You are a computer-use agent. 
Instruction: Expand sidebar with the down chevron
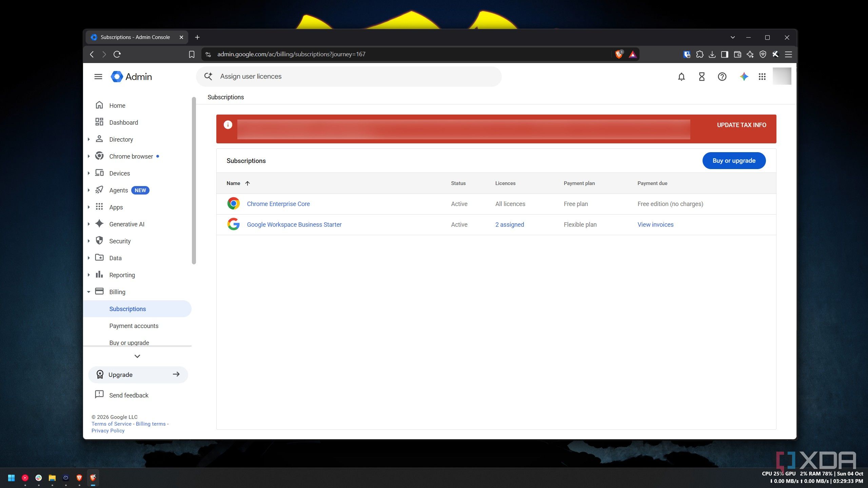tap(137, 356)
